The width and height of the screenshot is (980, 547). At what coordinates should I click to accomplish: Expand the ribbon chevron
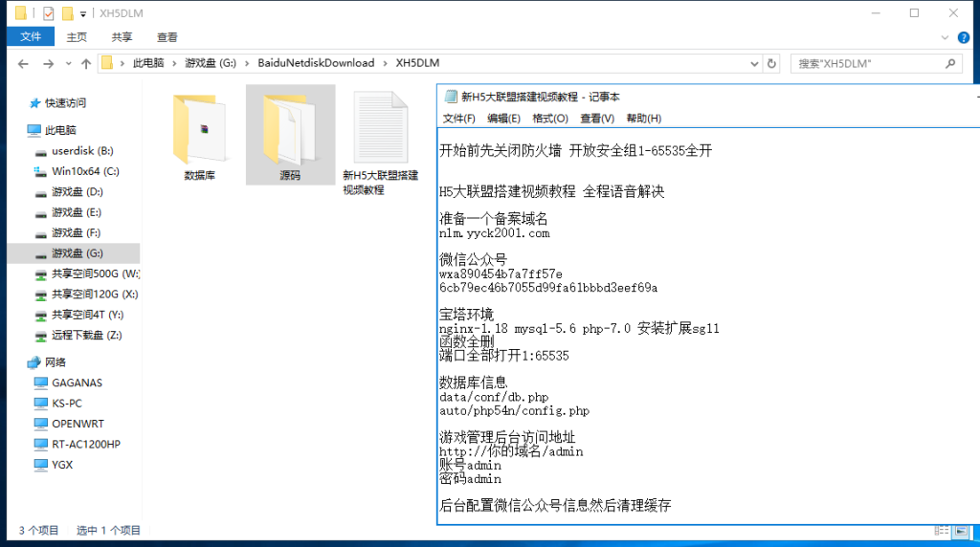[x=945, y=37]
